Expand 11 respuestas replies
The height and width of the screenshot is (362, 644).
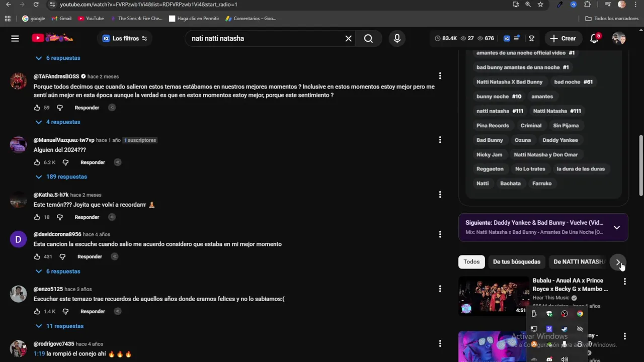pos(59,326)
